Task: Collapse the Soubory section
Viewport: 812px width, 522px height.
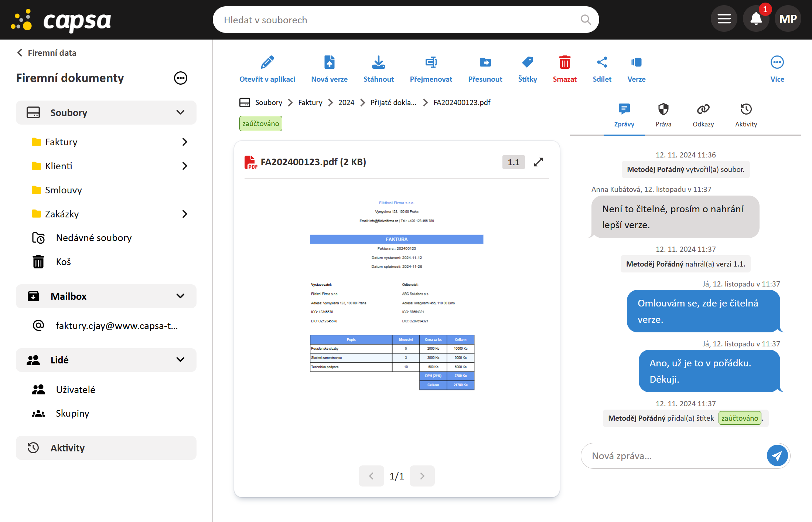Action: pyautogui.click(x=180, y=112)
